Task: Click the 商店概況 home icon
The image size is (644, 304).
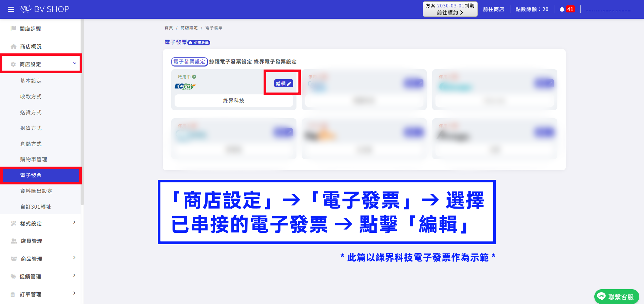Action: tap(13, 46)
